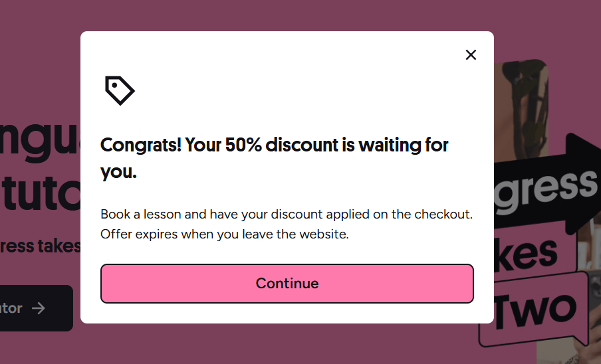The image size is (601, 364).
Task: Click the 'Book a lesson' description line
Action: tap(287, 214)
